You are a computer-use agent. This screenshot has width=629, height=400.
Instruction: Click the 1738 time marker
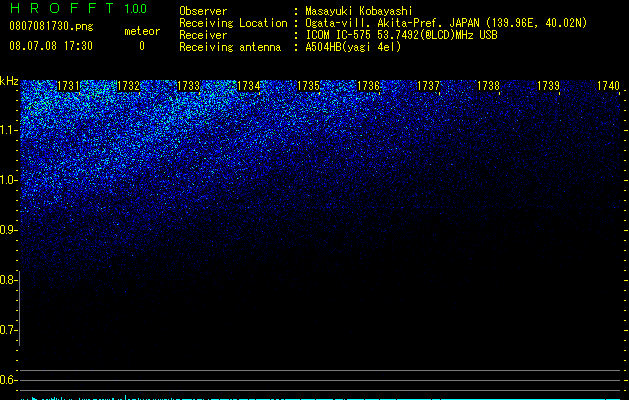[x=488, y=86]
